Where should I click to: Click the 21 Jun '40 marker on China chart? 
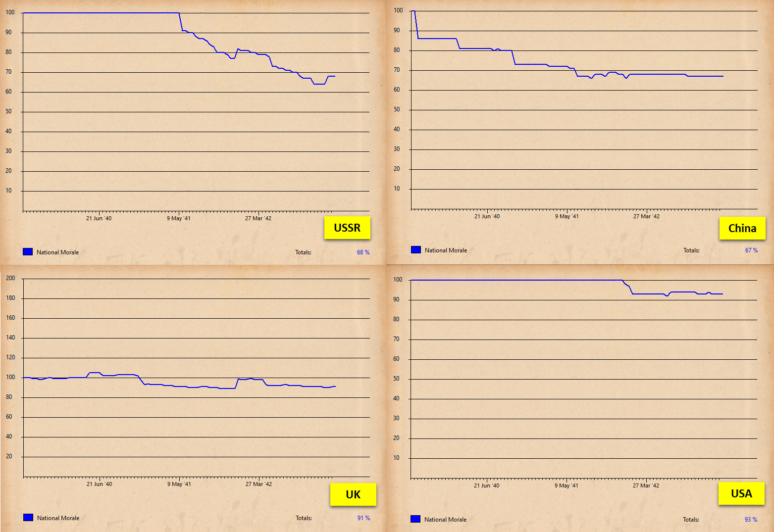coord(487,216)
